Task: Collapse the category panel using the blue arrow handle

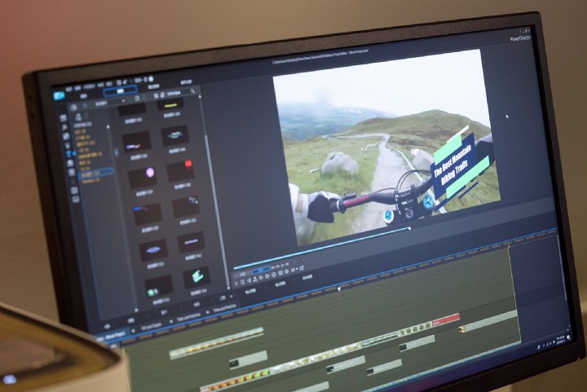Action: point(116,152)
